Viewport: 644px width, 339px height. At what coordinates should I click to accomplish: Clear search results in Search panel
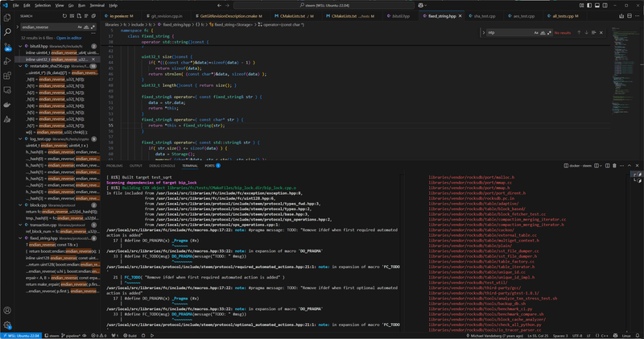coord(72,16)
